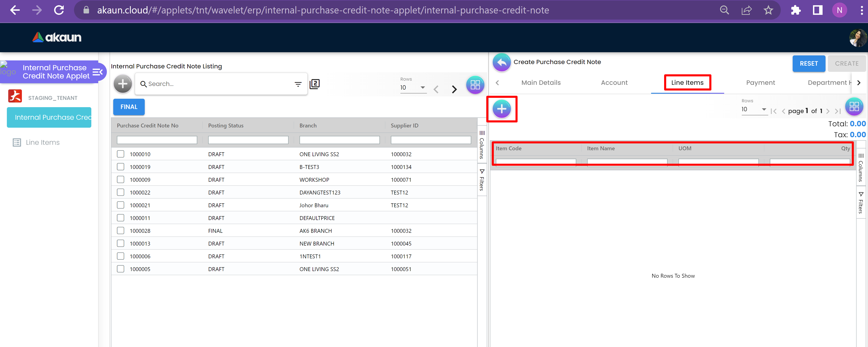The width and height of the screenshot is (868, 347).
Task: Add a line item with the purple plus
Action: (x=501, y=109)
